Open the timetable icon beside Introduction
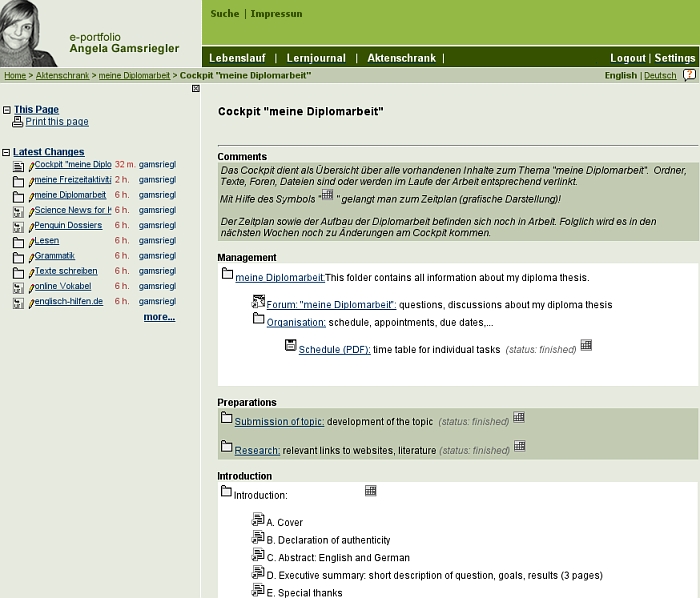 pyautogui.click(x=371, y=490)
